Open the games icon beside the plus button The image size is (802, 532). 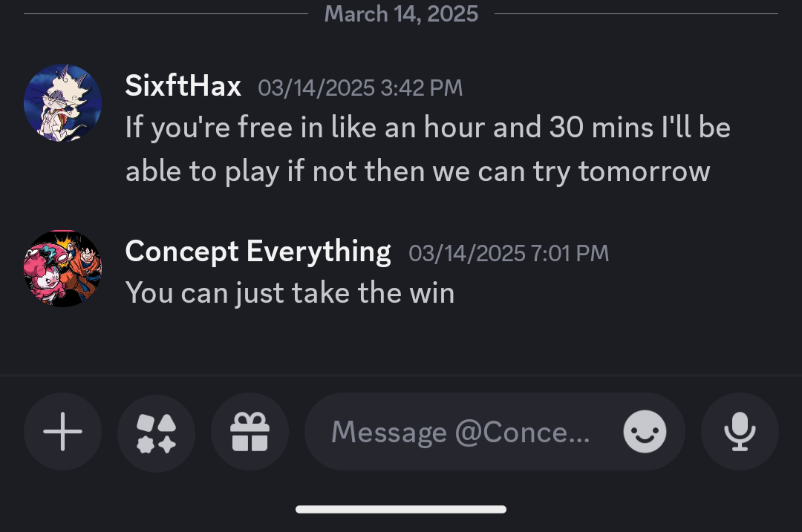pyautogui.click(x=156, y=431)
